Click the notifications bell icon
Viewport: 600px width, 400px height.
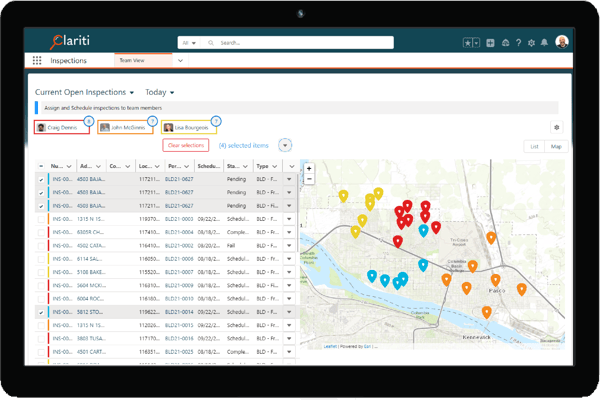pos(544,43)
